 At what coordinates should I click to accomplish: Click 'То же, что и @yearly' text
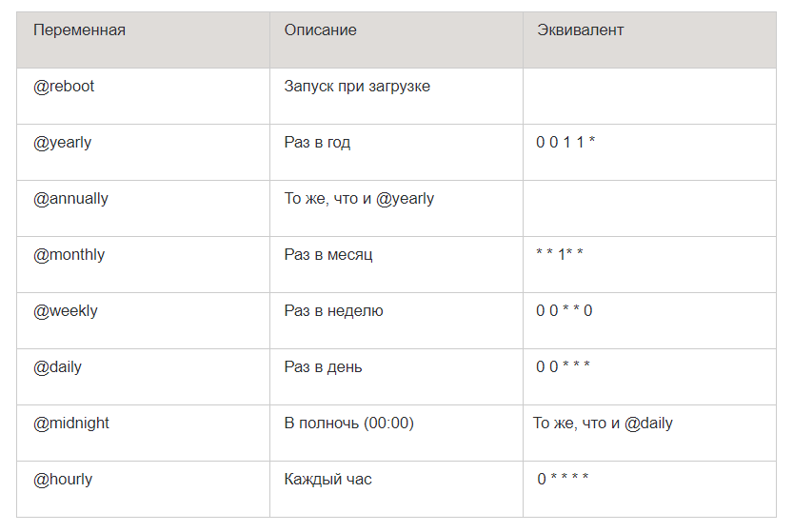359,199
